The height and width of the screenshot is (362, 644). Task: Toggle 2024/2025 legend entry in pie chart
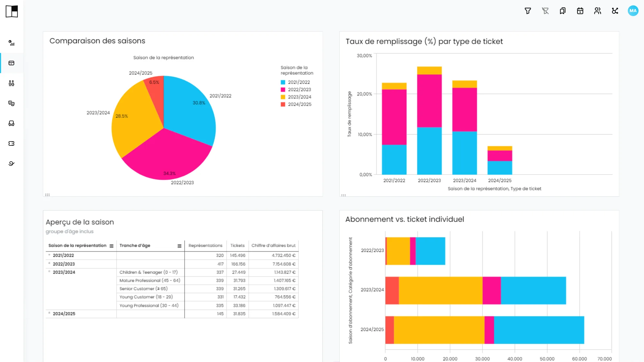click(x=296, y=104)
